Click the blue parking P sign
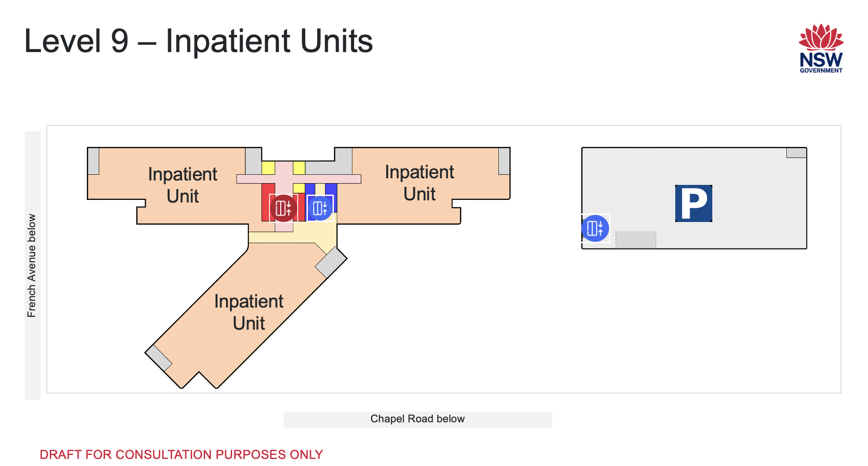 click(x=693, y=203)
